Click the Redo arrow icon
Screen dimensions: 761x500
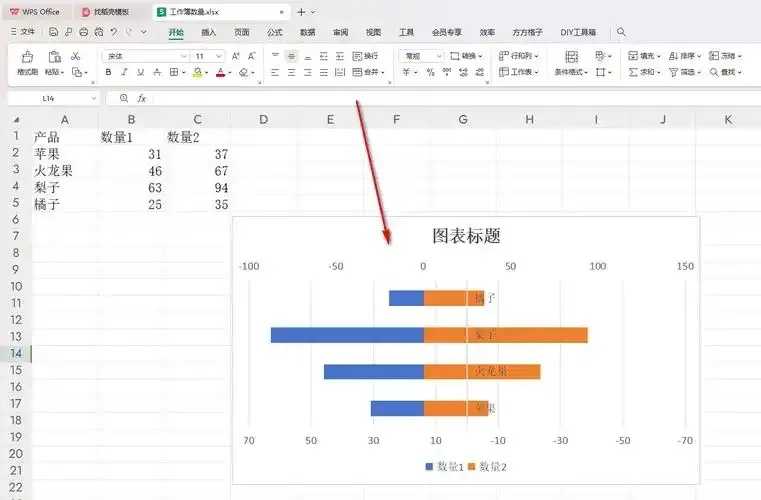coord(129,32)
